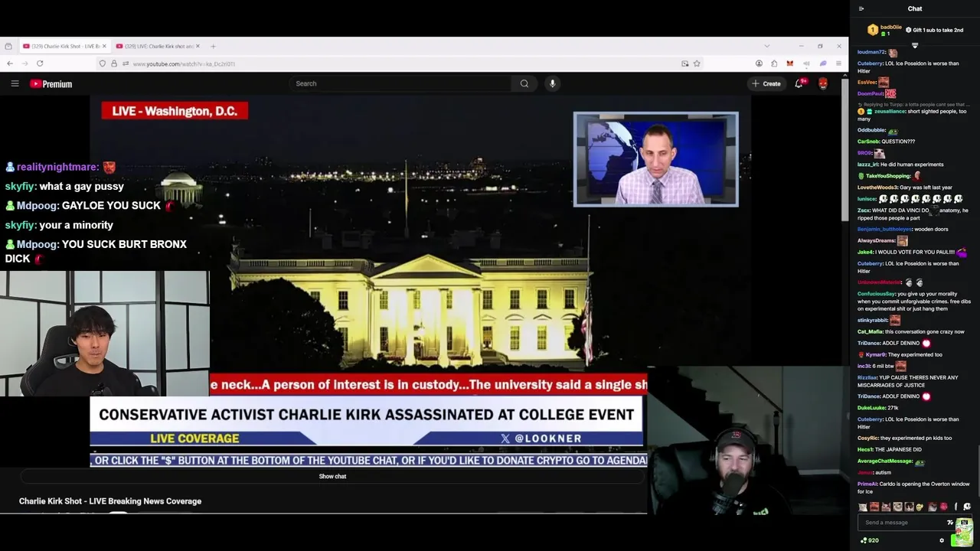This screenshot has height=551, width=980.
Task: Click username 'Benjamin_buttholeyes' in chat
Action: point(884,229)
